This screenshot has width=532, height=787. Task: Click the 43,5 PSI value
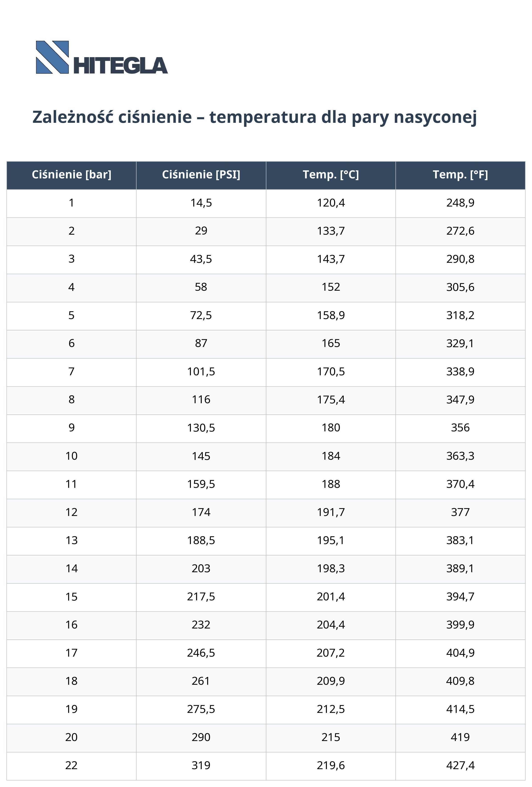(x=201, y=259)
